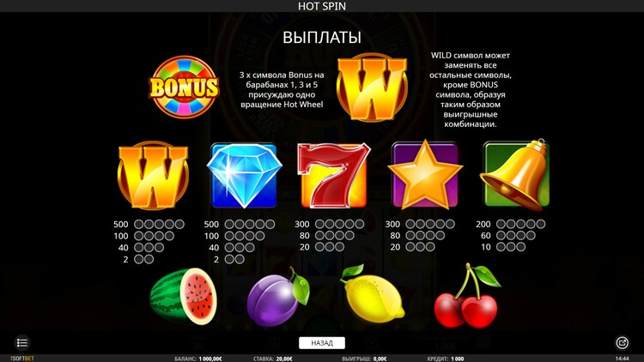Click the Ставка bet amount display

click(273, 359)
